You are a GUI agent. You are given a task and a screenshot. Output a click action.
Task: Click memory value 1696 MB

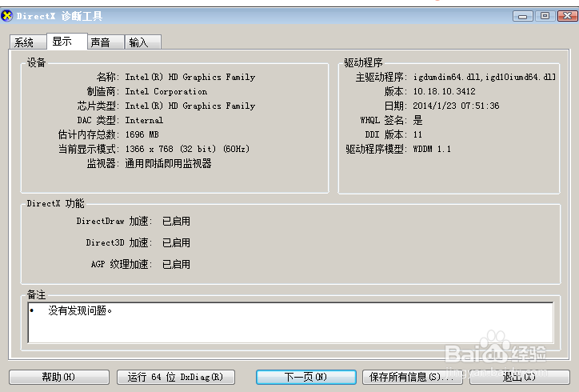pyautogui.click(x=142, y=134)
